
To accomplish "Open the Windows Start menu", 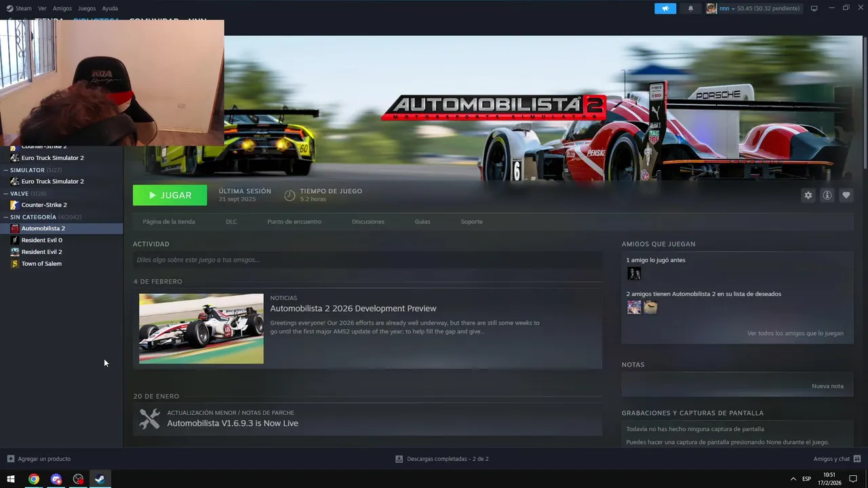I will point(11,479).
